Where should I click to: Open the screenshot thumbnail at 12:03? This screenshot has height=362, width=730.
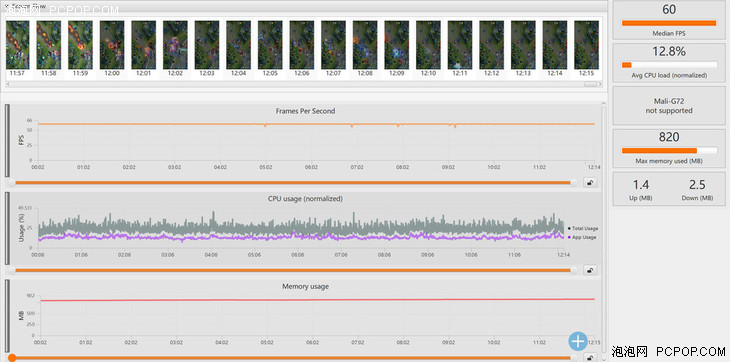tap(207, 45)
